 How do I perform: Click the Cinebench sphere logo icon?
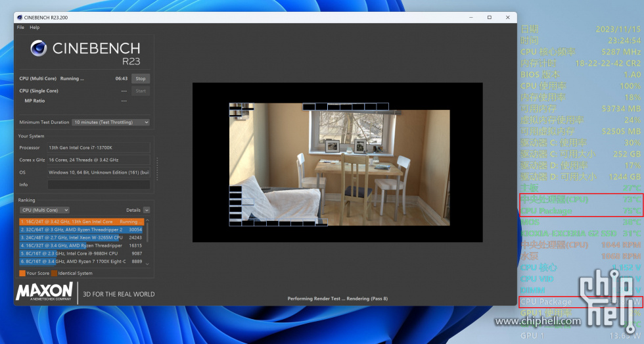pos(39,48)
